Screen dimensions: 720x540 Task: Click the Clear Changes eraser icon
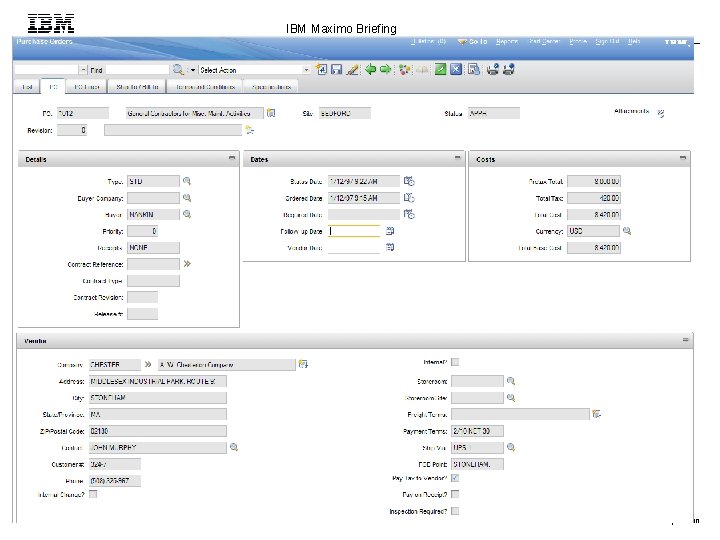(x=353, y=70)
